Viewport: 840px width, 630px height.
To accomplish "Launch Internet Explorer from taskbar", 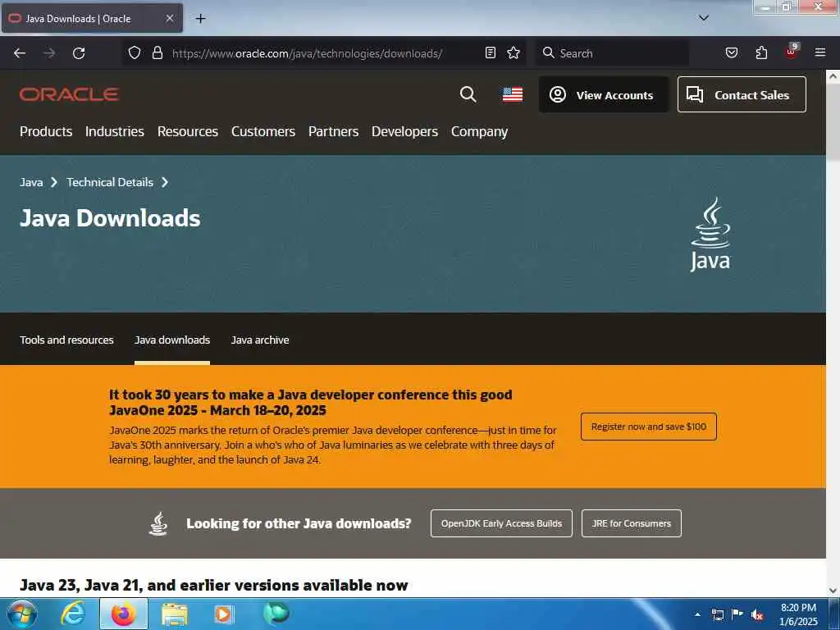I will (72, 614).
